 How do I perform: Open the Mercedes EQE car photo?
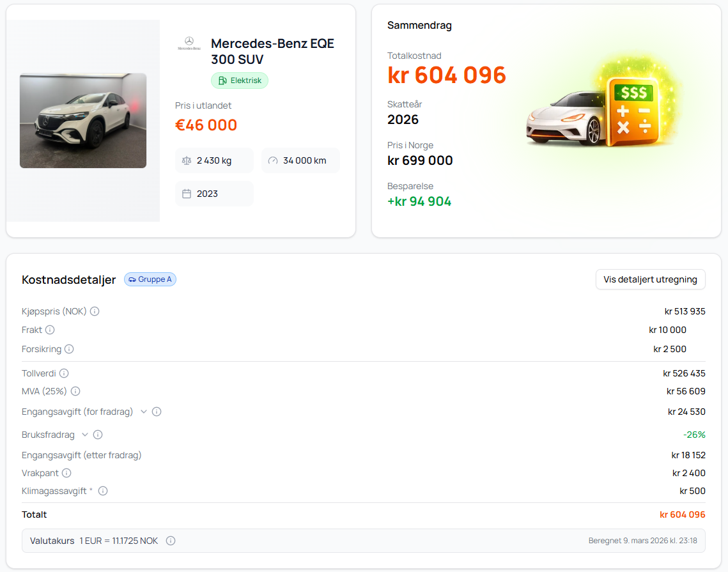click(x=83, y=121)
